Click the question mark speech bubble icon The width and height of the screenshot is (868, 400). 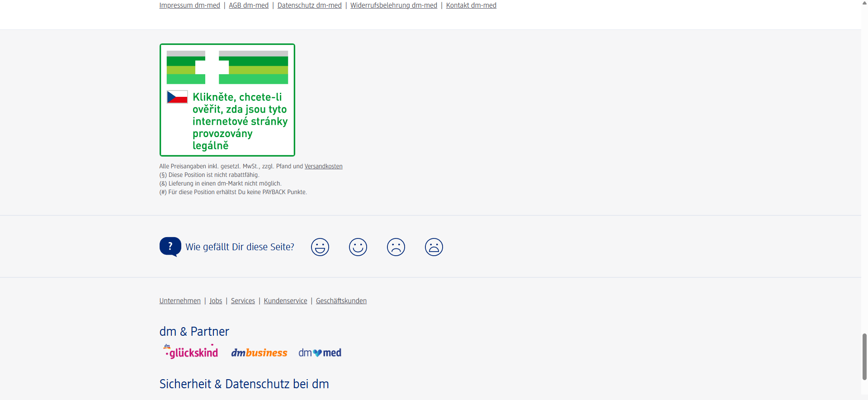click(170, 247)
